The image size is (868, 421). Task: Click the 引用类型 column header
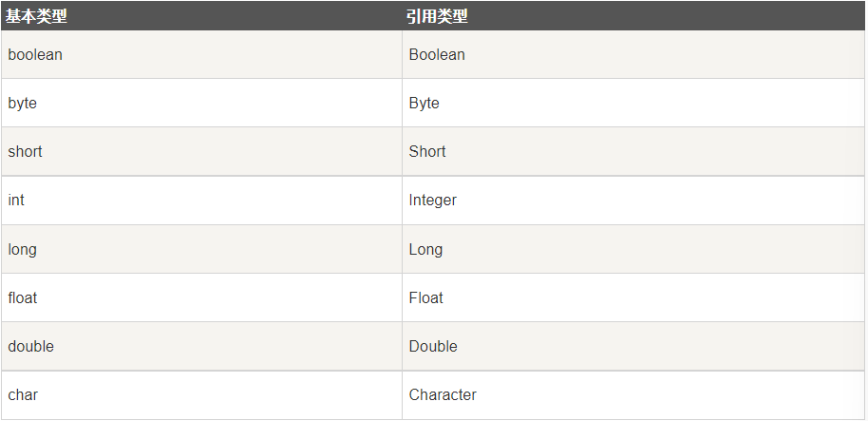tap(438, 16)
